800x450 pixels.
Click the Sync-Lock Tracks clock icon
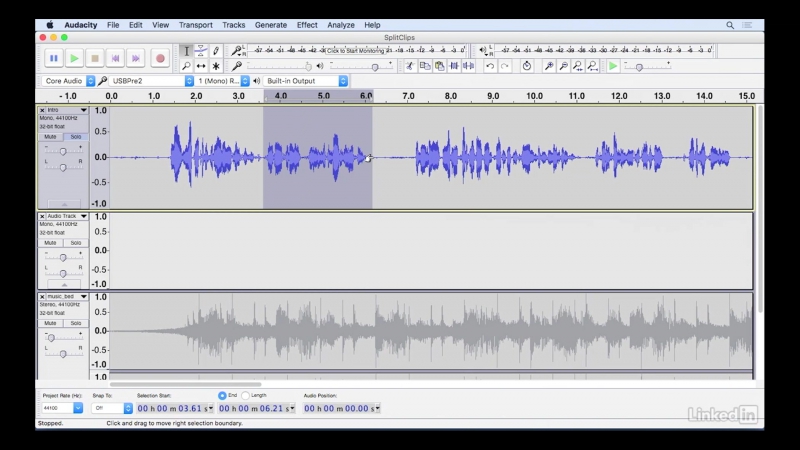(x=527, y=66)
